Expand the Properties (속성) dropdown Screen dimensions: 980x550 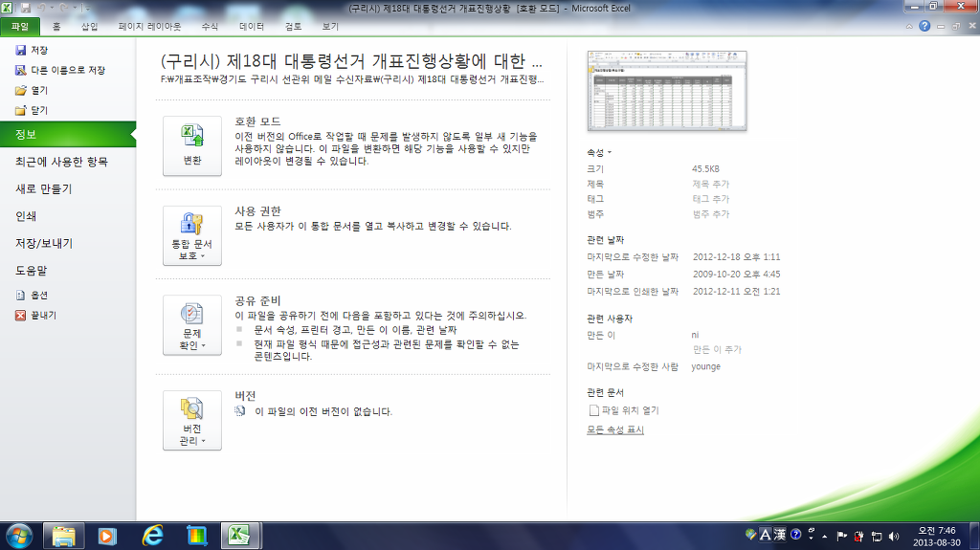[599, 152]
